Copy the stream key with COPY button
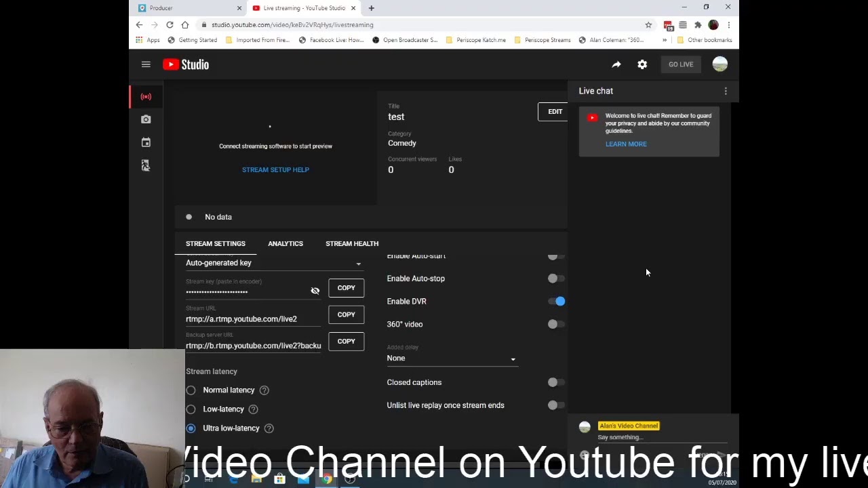Image resolution: width=868 pixels, height=488 pixels. coord(346,288)
